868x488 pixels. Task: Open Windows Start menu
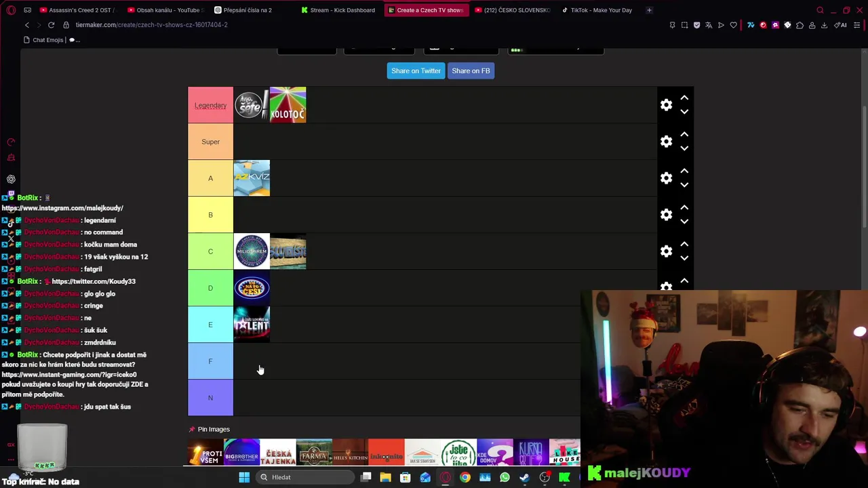[244, 477]
